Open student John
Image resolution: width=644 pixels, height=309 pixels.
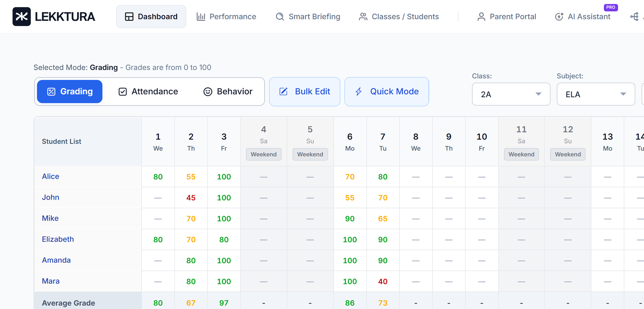(x=50, y=197)
